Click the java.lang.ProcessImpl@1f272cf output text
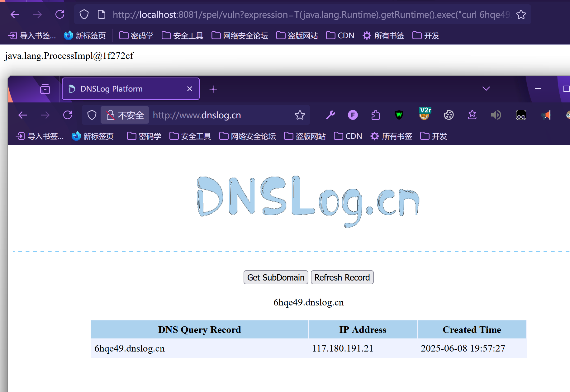 pyautogui.click(x=69, y=56)
